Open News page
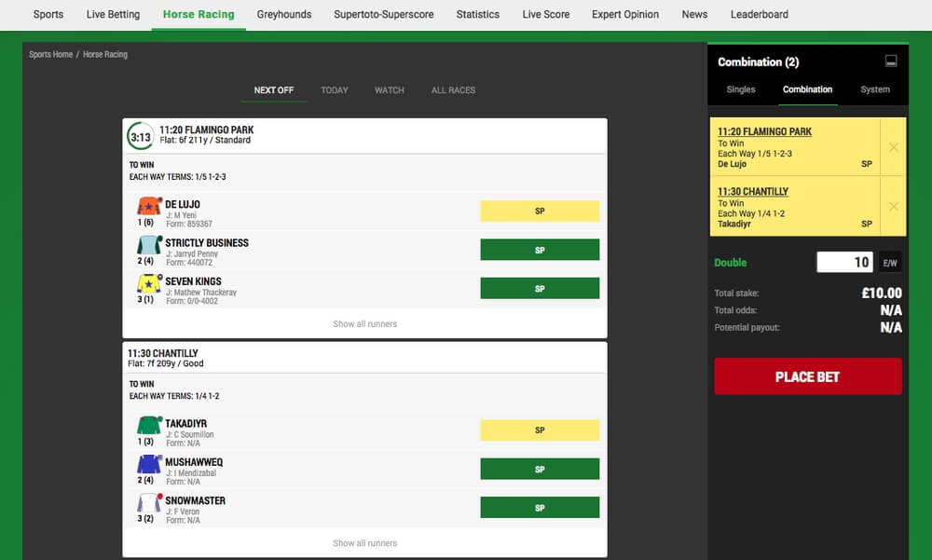The width and height of the screenshot is (932, 560). (x=694, y=14)
